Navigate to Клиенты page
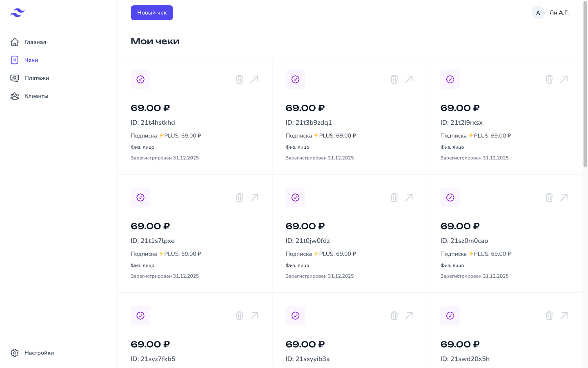This screenshot has width=588, height=368. (x=36, y=96)
